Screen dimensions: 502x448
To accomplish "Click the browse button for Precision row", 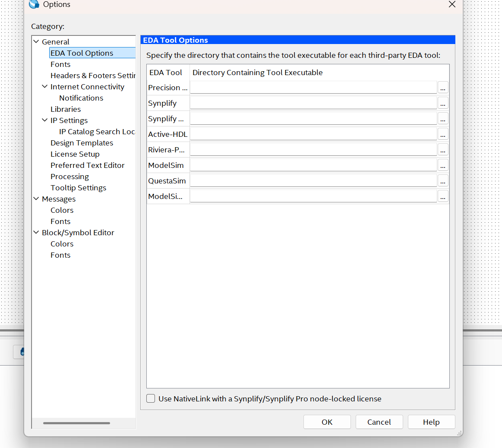I will pos(443,88).
